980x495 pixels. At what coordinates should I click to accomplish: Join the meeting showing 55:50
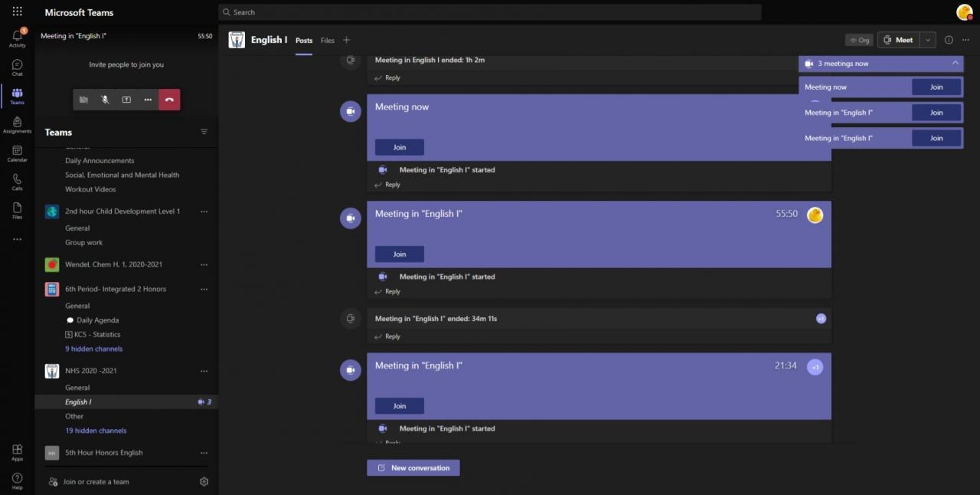[400, 254]
